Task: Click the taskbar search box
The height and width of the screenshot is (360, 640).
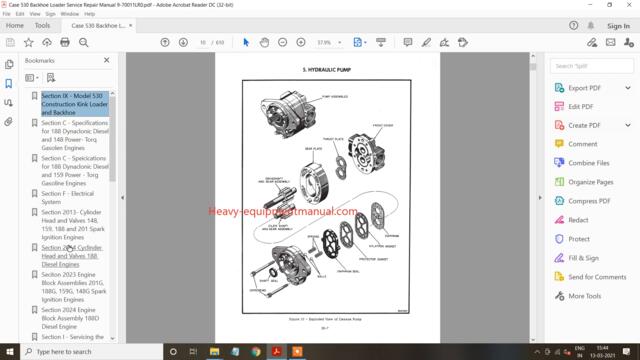Action: pyautogui.click(x=91, y=351)
